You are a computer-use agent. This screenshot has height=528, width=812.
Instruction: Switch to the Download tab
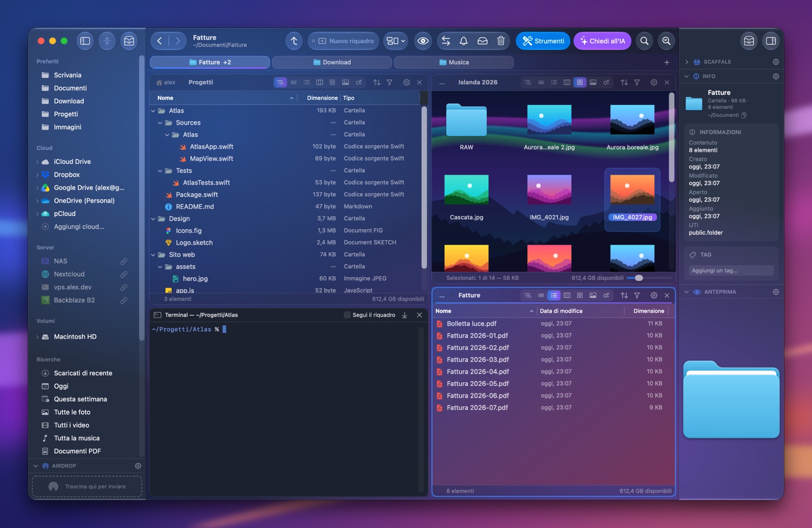[332, 62]
